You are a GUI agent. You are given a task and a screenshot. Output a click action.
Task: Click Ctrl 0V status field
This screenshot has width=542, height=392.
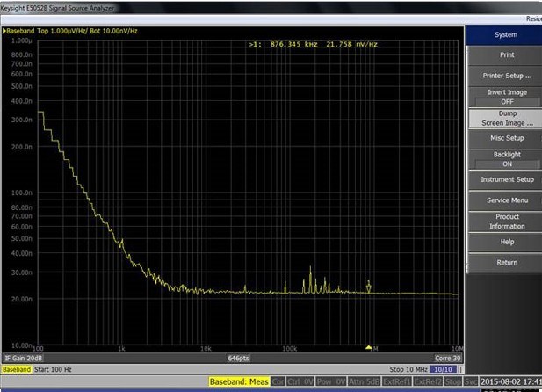click(300, 382)
